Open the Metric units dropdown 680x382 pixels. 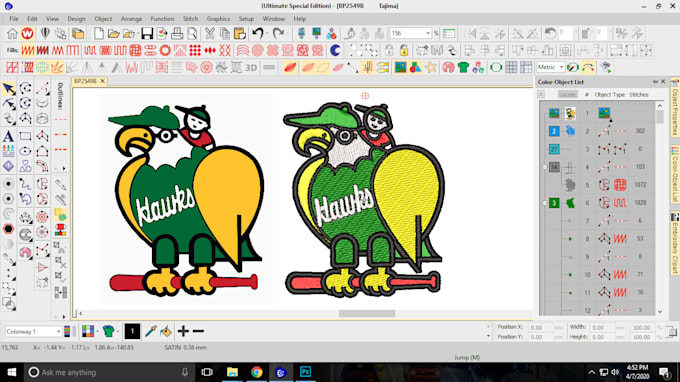click(561, 68)
